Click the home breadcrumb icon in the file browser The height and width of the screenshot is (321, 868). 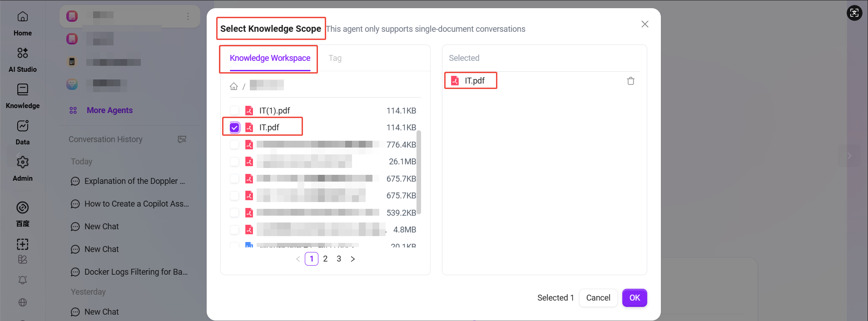pos(233,86)
